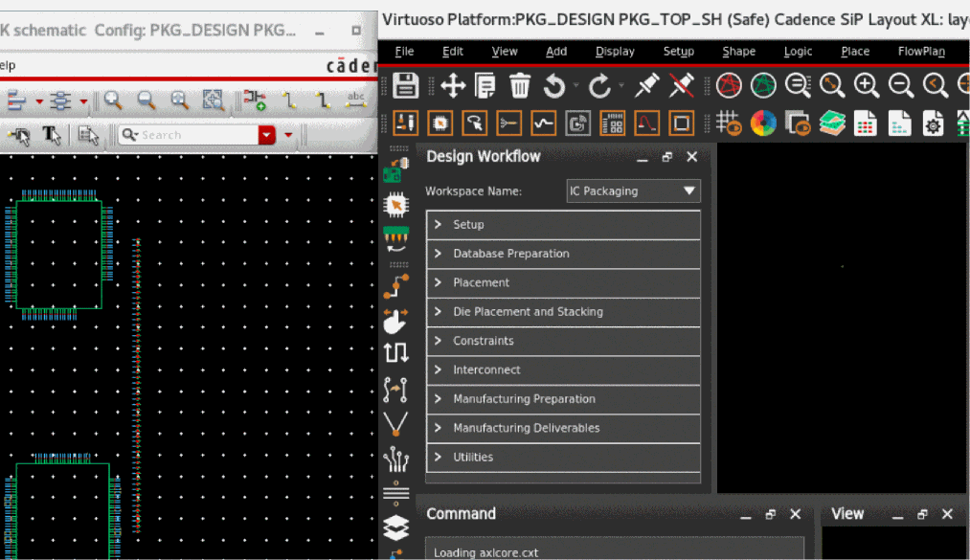Screen dimensions: 970x560
Task: Expand the Database Preparation section
Action: [563, 254]
